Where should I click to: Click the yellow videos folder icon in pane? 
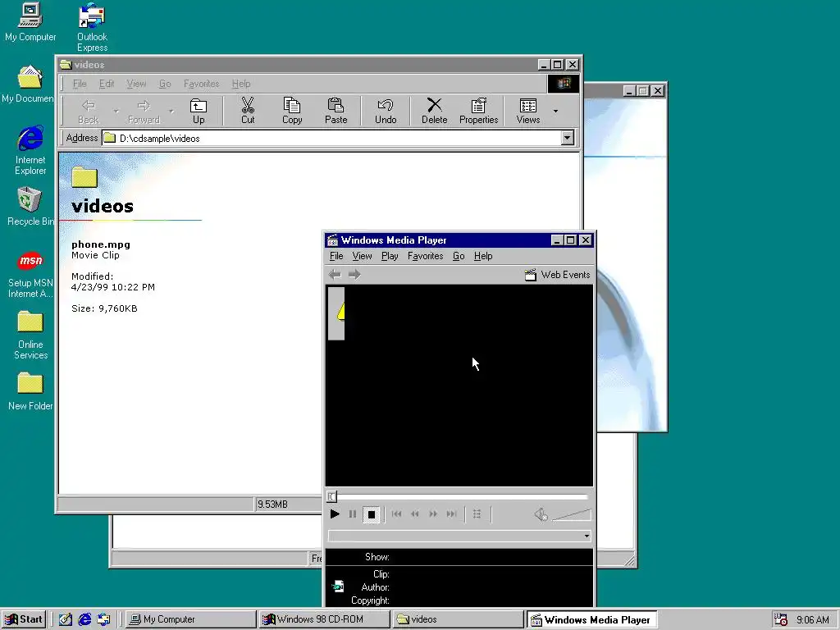(84, 177)
